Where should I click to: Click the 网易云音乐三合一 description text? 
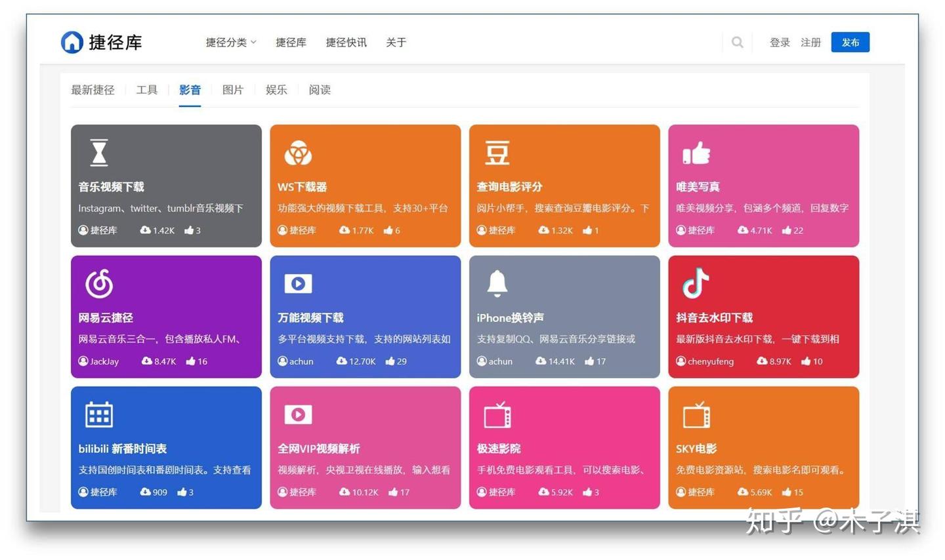160,339
